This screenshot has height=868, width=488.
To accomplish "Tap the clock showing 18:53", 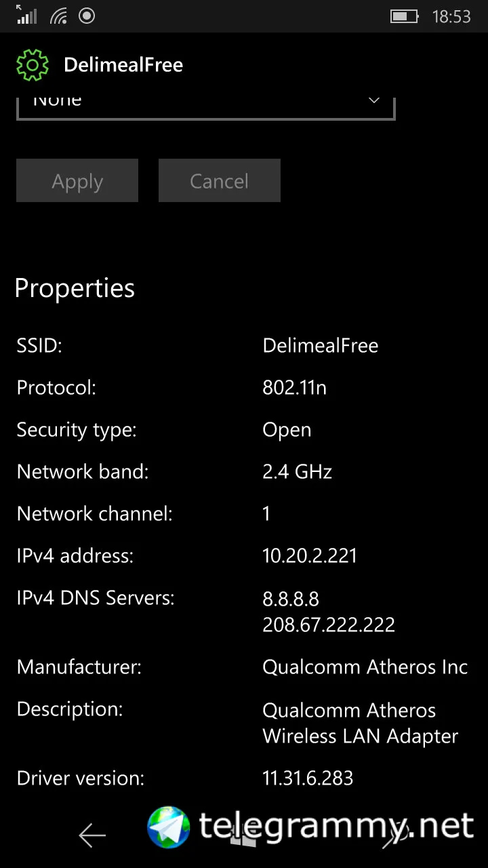I will coord(451,16).
